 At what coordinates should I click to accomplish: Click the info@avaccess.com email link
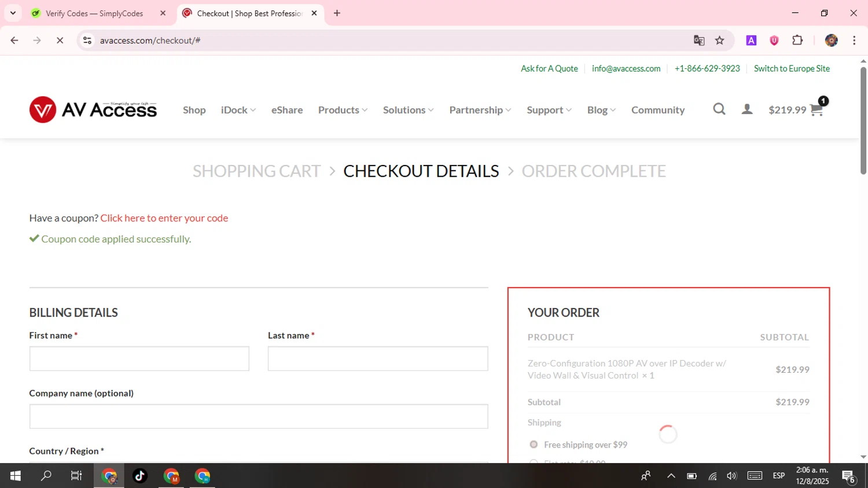tap(626, 68)
